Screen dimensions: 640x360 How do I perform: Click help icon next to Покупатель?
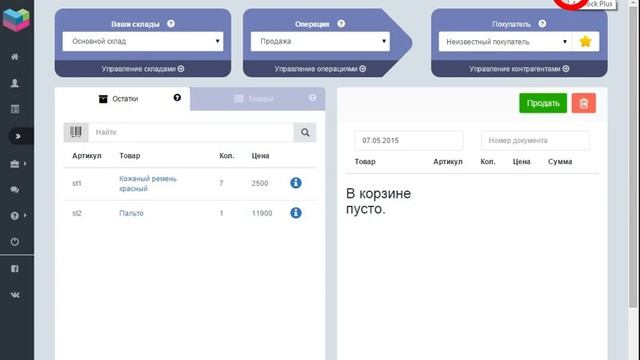pos(542,24)
